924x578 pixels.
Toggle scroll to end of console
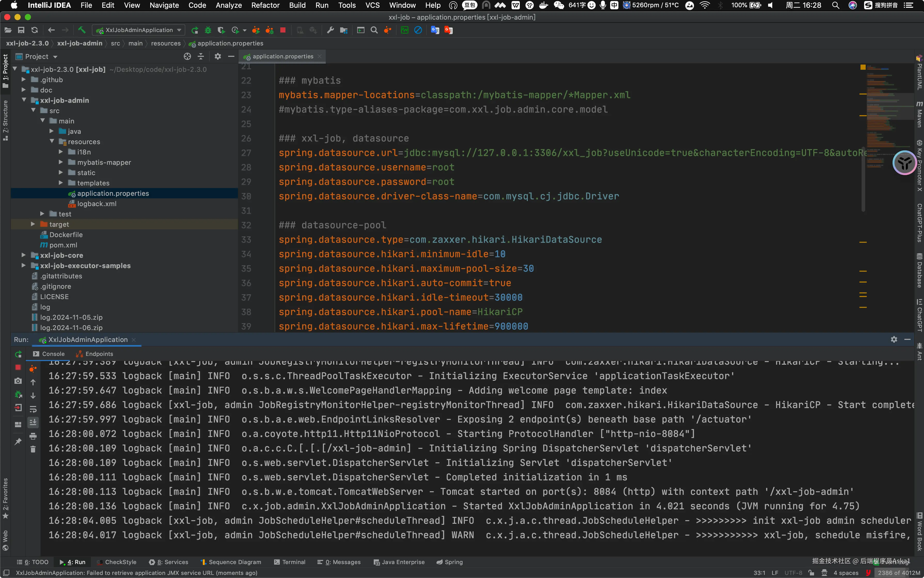(33, 422)
